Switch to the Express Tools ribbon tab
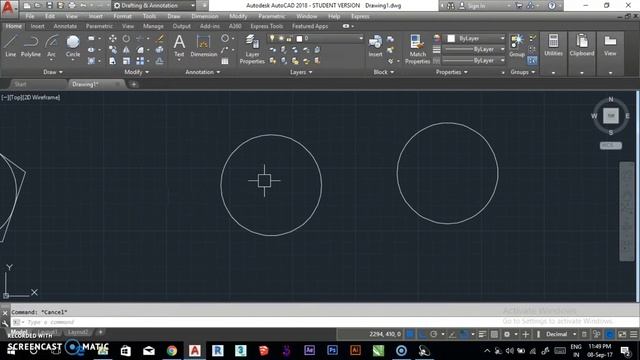 pyautogui.click(x=267, y=26)
